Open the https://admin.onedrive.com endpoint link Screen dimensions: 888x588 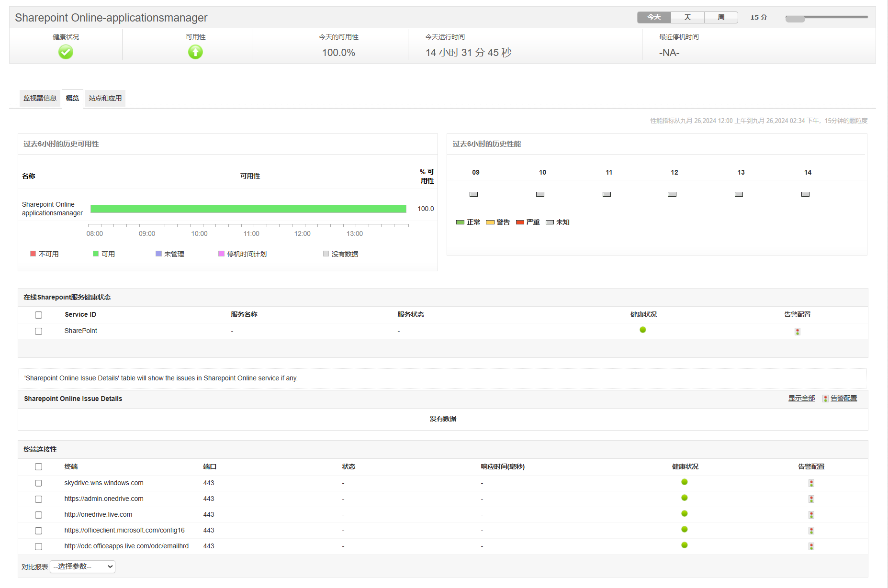pos(104,499)
